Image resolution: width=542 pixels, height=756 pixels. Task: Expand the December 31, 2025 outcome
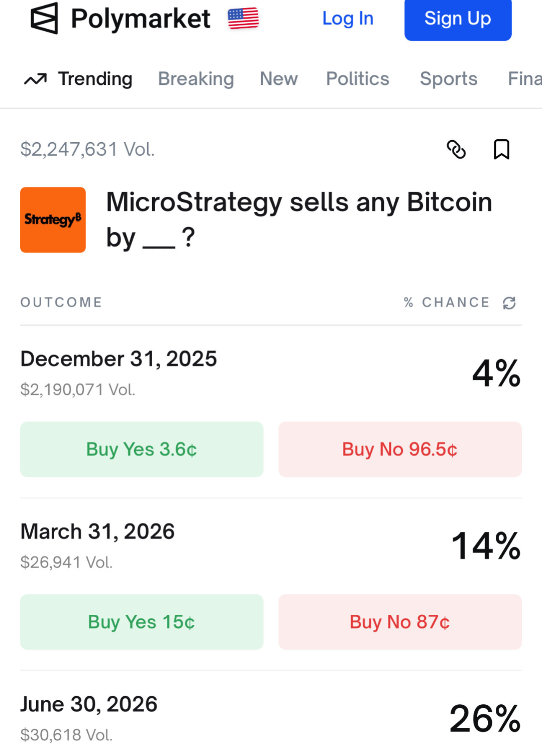[119, 359]
